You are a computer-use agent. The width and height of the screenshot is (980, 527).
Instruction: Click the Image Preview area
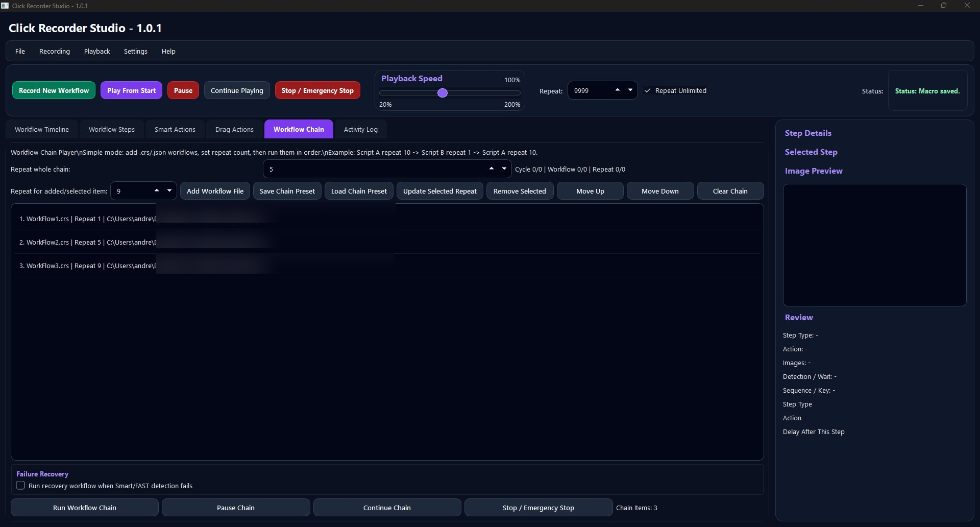[x=874, y=245]
